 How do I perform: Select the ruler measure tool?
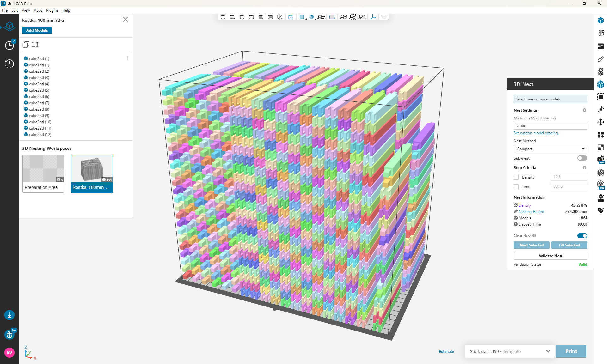tap(601, 59)
